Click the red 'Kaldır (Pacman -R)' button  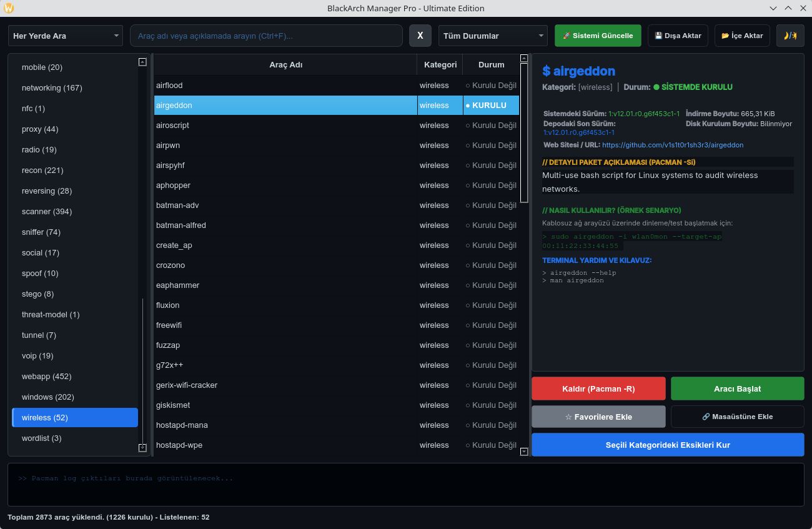(598, 388)
